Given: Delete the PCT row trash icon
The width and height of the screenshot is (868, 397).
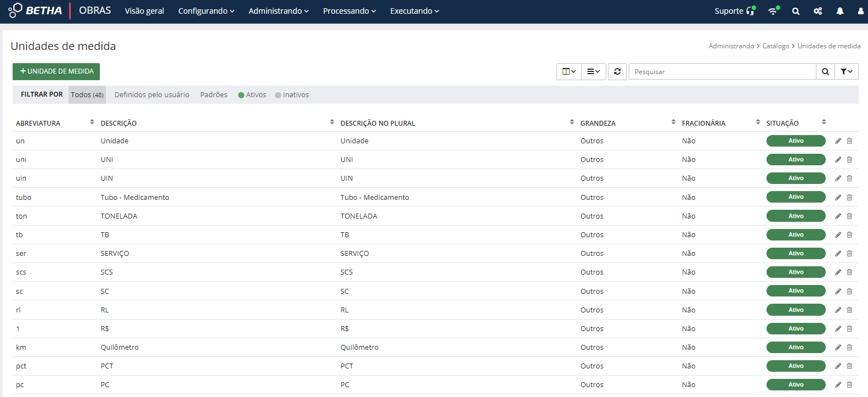Looking at the screenshot, I should 849,366.
